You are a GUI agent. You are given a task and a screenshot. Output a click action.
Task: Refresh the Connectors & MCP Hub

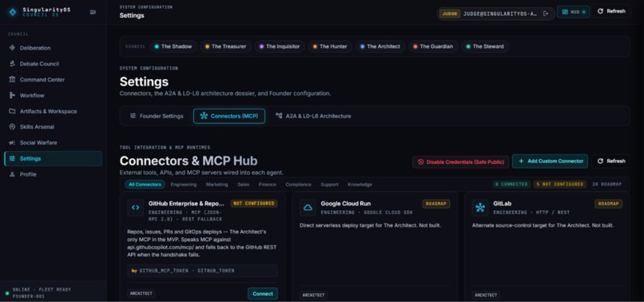coord(610,161)
